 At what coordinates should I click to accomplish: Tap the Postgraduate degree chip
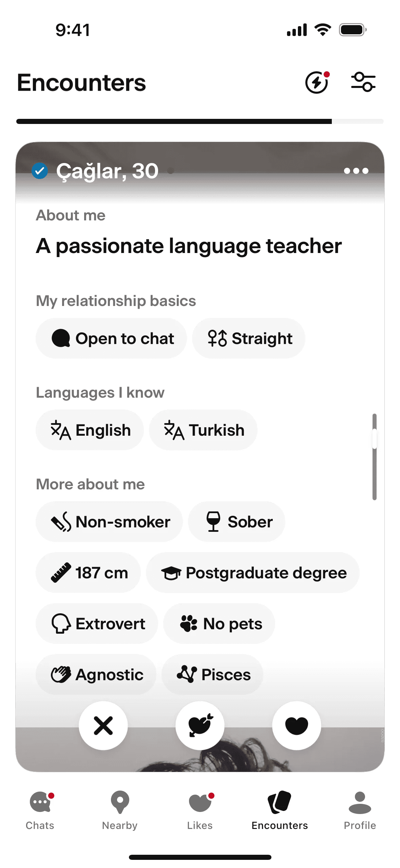click(253, 573)
